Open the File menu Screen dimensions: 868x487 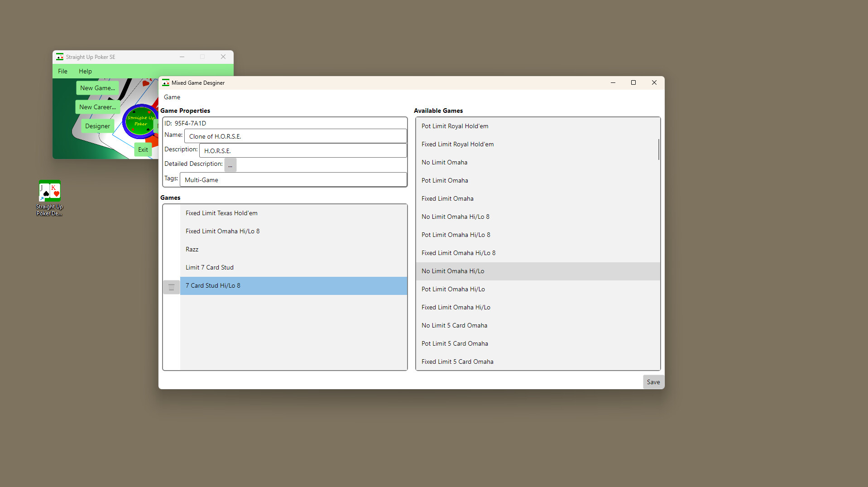[62, 71]
